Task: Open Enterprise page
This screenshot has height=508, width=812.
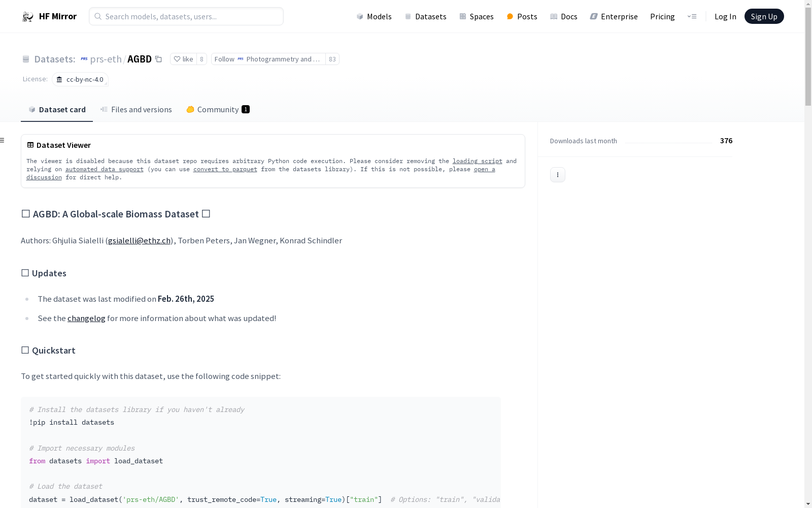Action: 614,16
